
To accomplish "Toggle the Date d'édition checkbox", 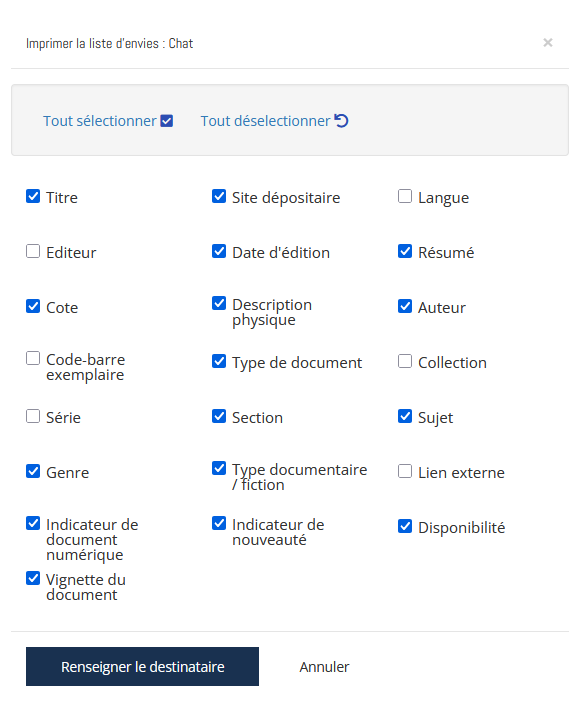I will [219, 251].
